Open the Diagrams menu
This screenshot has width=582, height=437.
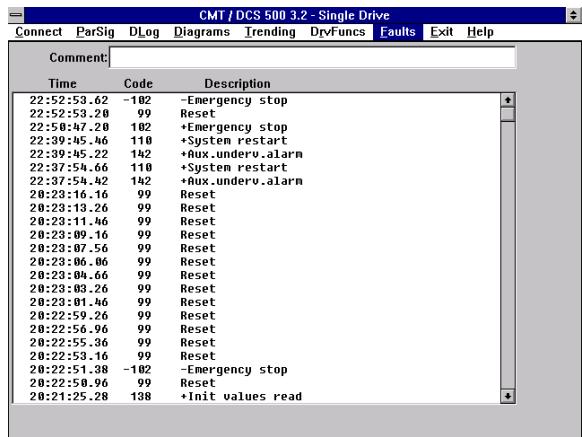point(202,32)
